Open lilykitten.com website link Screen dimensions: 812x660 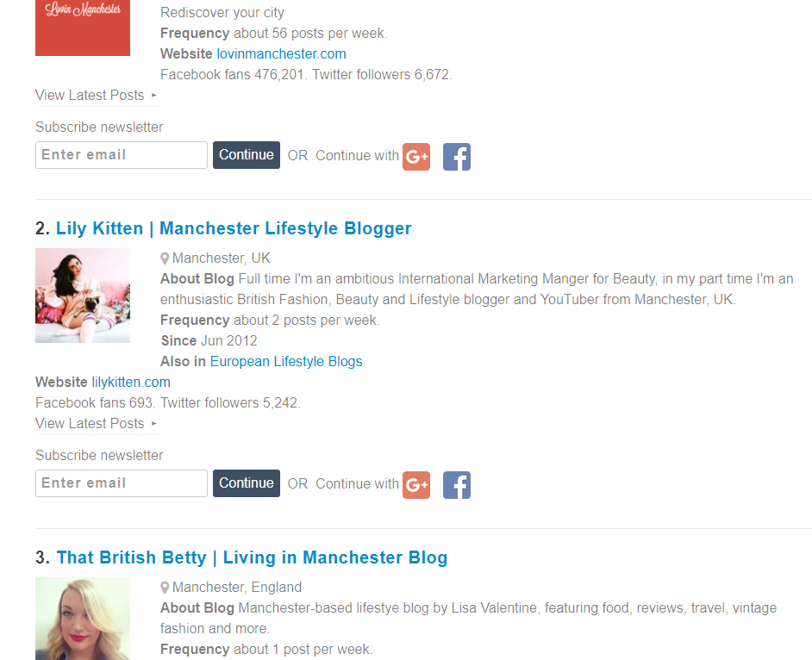[131, 382]
